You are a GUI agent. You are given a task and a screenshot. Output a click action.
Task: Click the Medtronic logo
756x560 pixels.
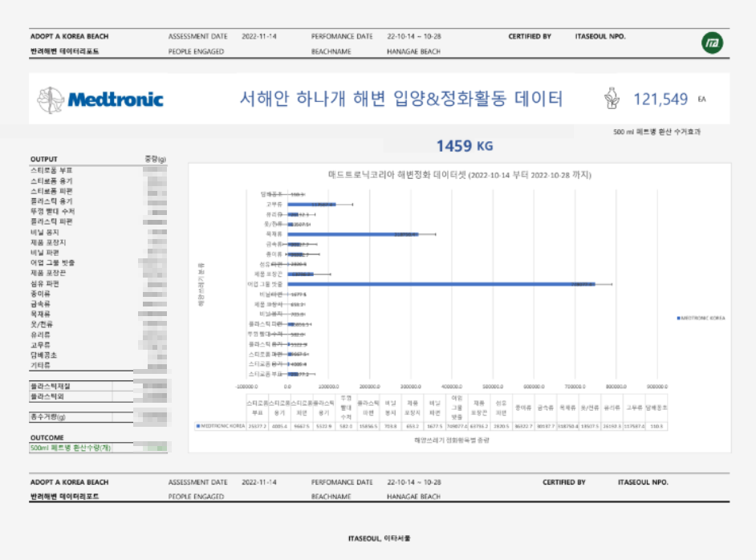click(100, 99)
